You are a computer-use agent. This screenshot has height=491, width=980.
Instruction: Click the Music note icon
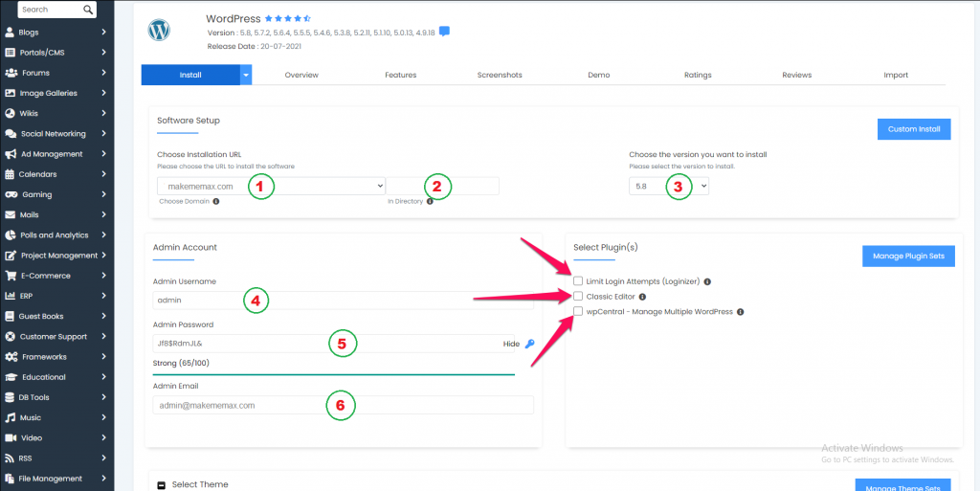coord(10,417)
